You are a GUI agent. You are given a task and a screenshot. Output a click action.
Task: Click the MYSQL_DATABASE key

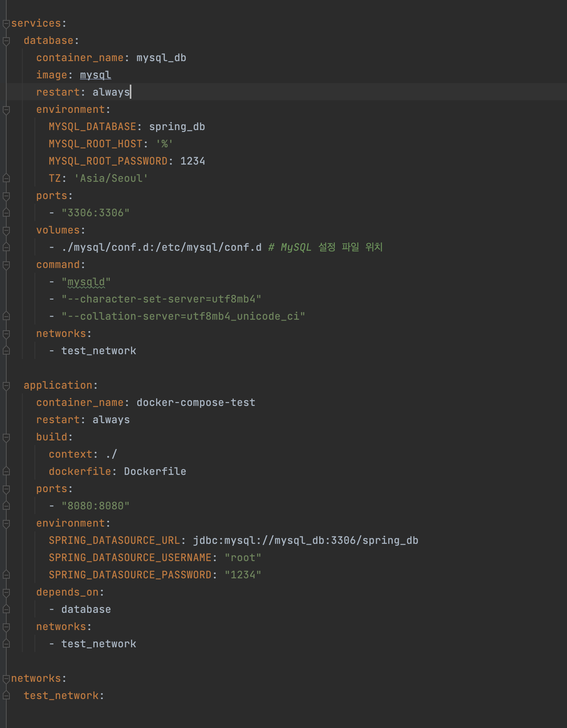tap(93, 127)
